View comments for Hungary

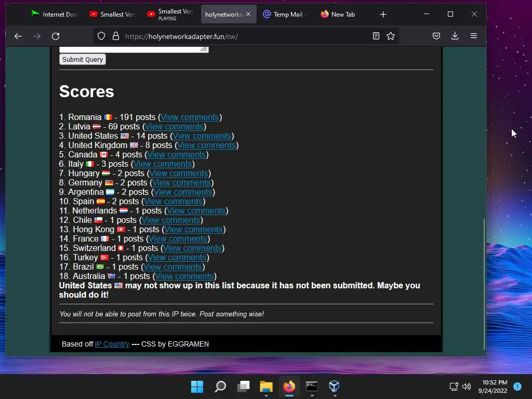(x=179, y=174)
